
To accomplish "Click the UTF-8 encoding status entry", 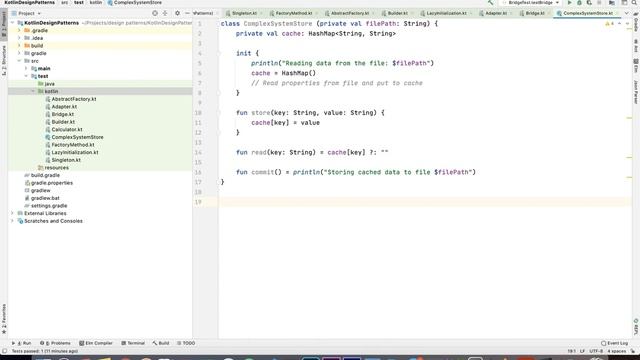I will click(x=596, y=351).
